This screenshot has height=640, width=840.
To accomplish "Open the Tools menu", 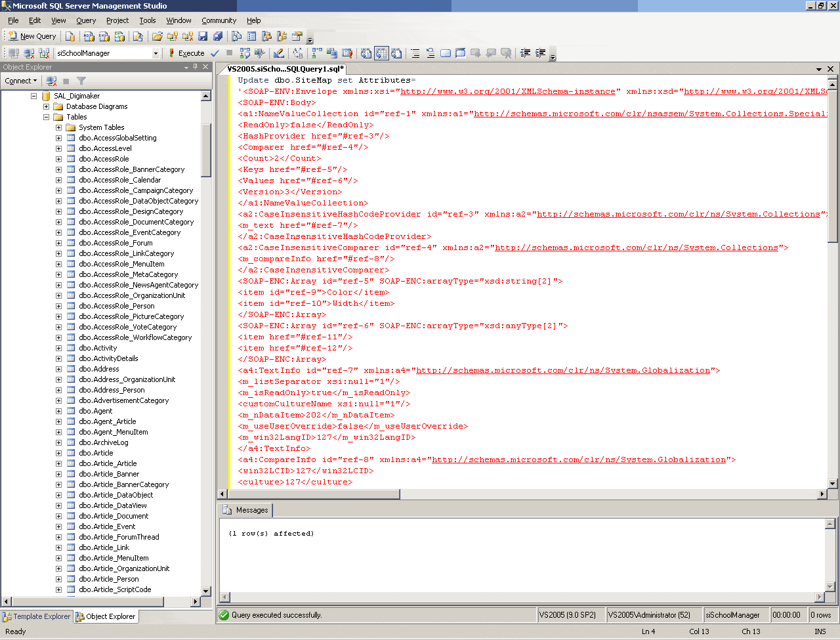I will pyautogui.click(x=148, y=20).
